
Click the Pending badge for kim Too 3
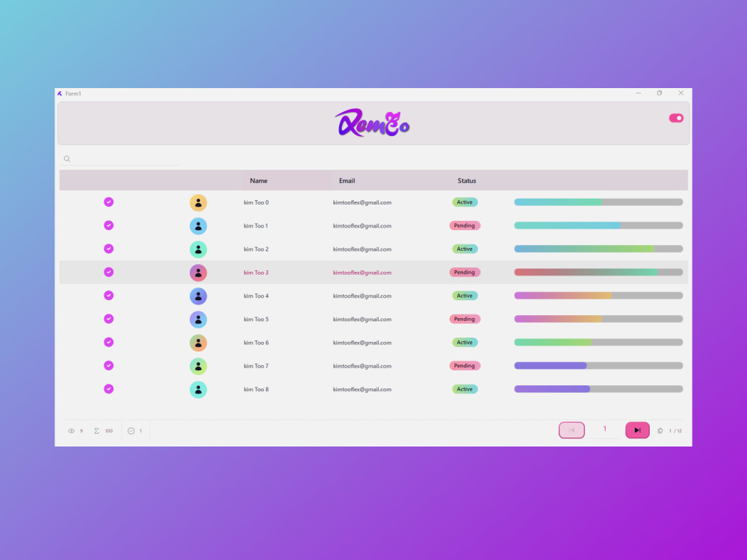(x=465, y=273)
